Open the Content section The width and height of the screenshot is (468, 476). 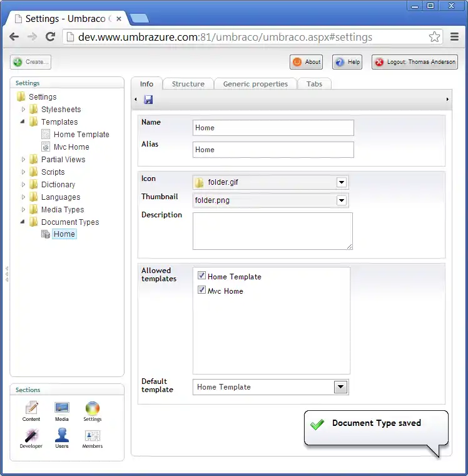click(x=31, y=411)
